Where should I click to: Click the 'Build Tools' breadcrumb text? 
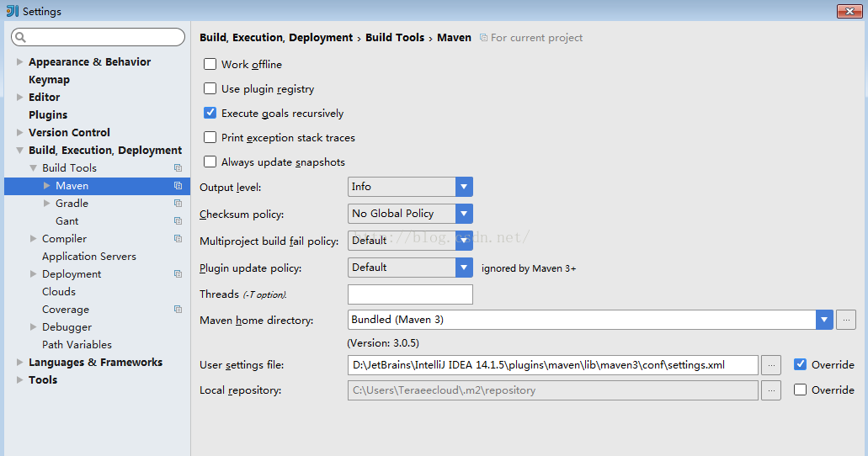[395, 38]
